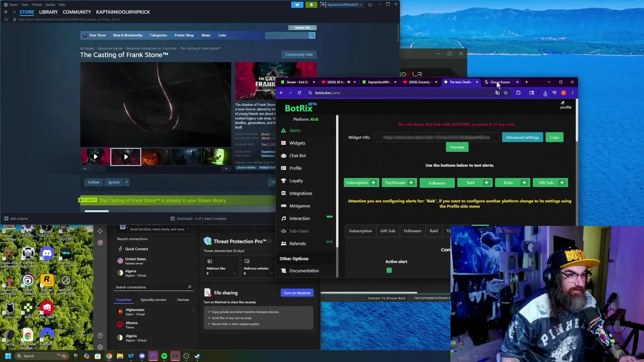This screenshot has height=362, width=644.
Task: Open KaptainKoolWhipKICK Steam account dropdown
Action: coord(342,5)
